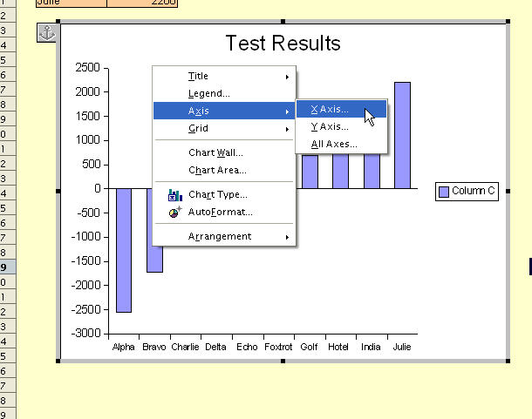Select the Alpha bar in the chart
Image resolution: width=532 pixels, height=419 pixels.
click(124, 250)
